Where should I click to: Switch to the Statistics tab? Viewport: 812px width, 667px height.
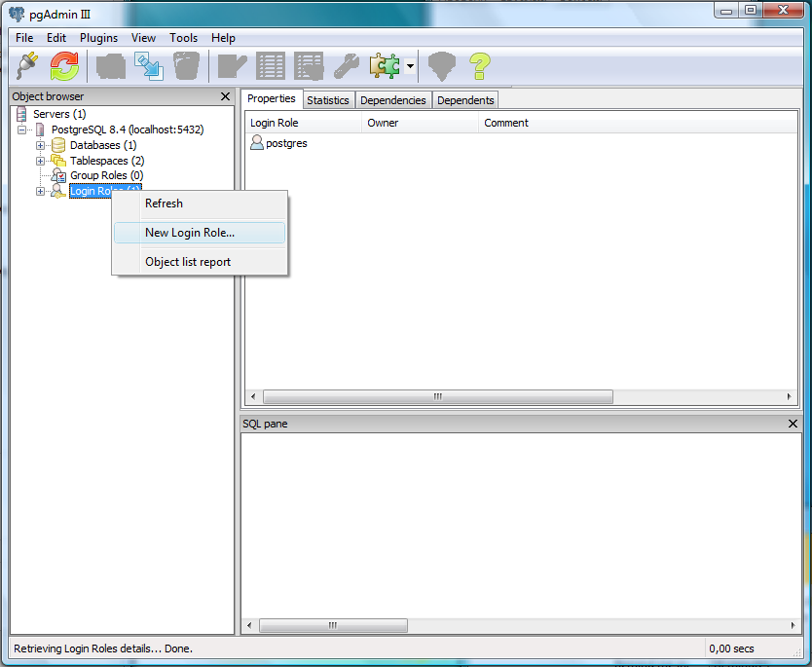[x=328, y=100]
